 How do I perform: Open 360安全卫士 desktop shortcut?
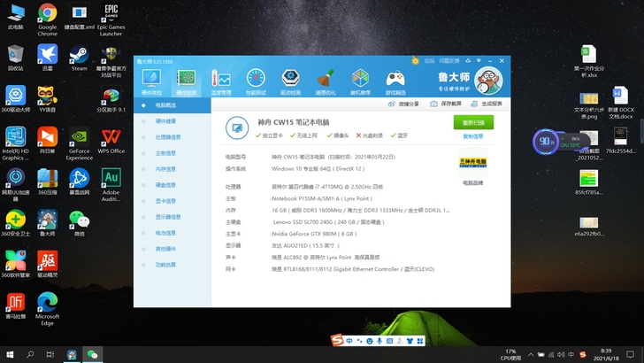16,224
